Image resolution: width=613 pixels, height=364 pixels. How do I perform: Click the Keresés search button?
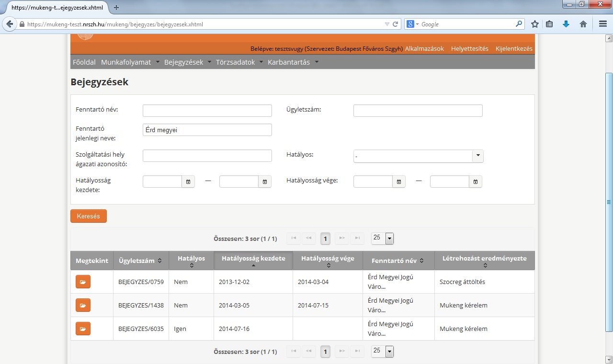click(x=89, y=216)
